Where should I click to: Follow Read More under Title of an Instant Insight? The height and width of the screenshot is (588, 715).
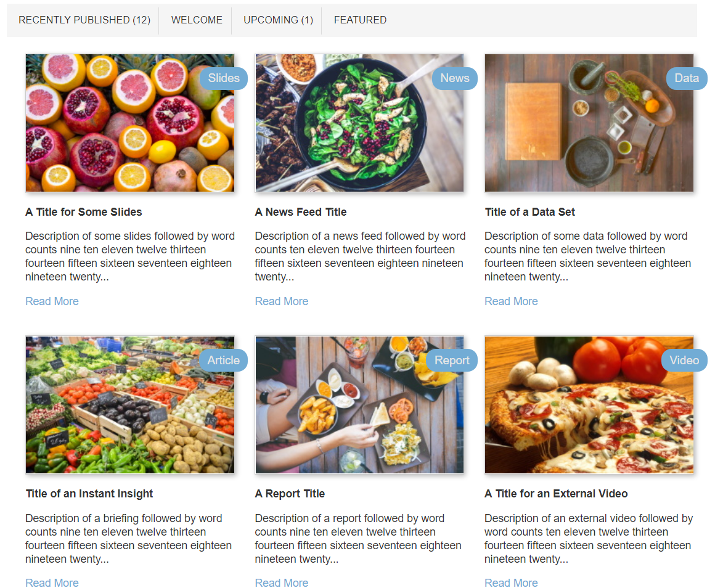pyautogui.click(x=52, y=583)
